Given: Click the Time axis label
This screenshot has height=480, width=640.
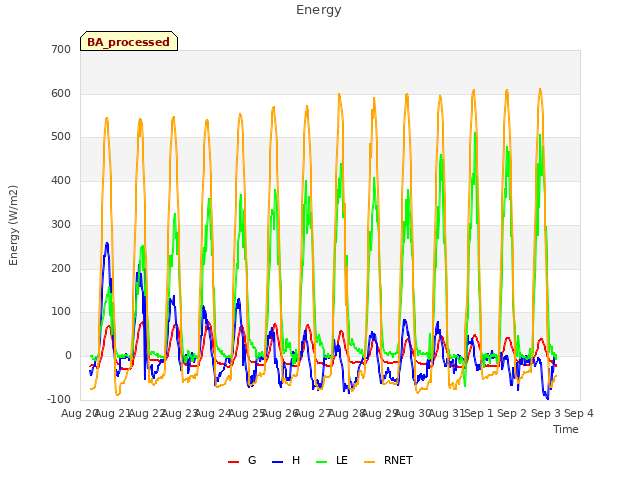Looking at the screenshot, I should click(x=565, y=429).
